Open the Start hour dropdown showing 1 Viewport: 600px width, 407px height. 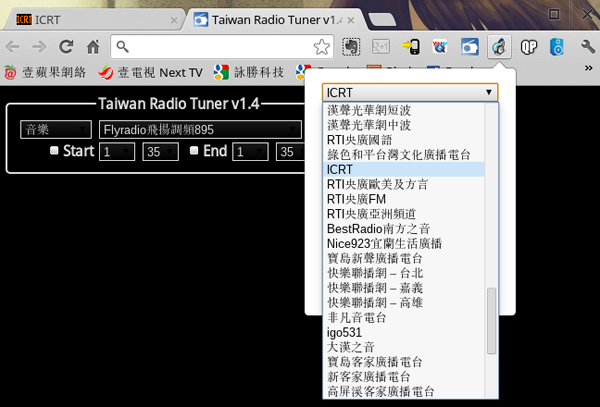[117, 151]
